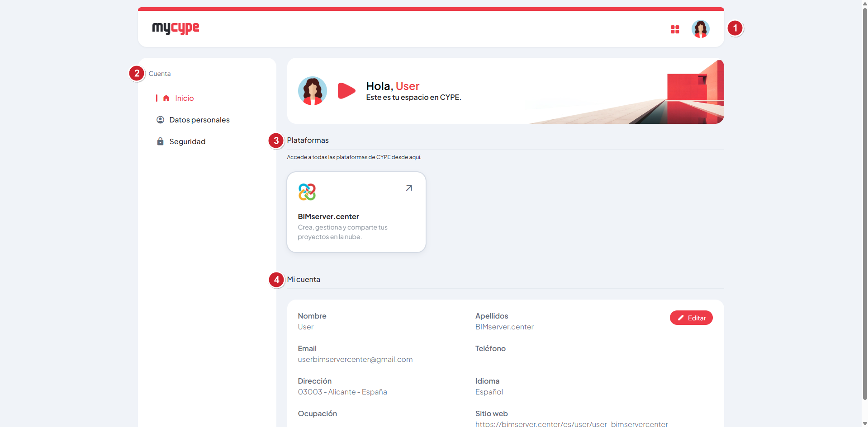Click the Teléfono field label

(x=490, y=348)
